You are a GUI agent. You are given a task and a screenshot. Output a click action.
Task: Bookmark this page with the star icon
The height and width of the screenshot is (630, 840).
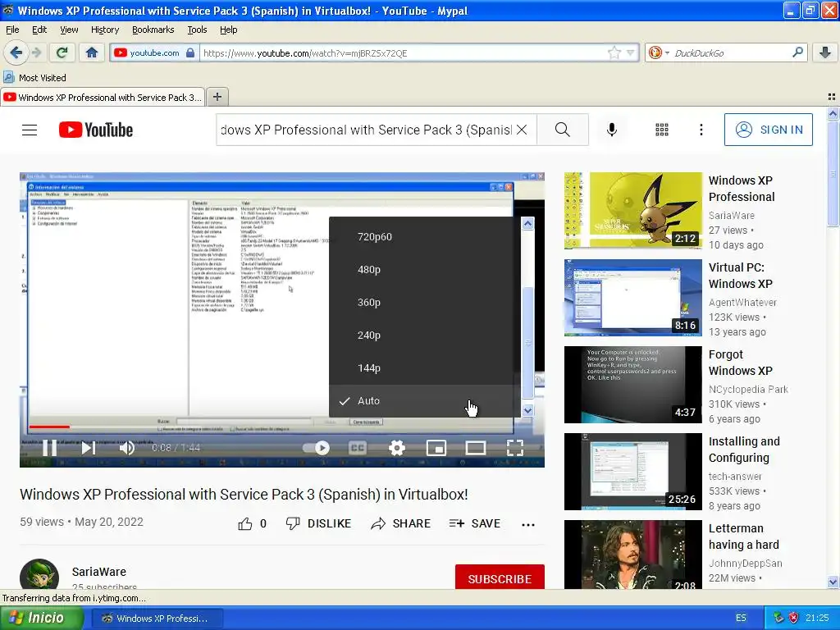tap(614, 52)
